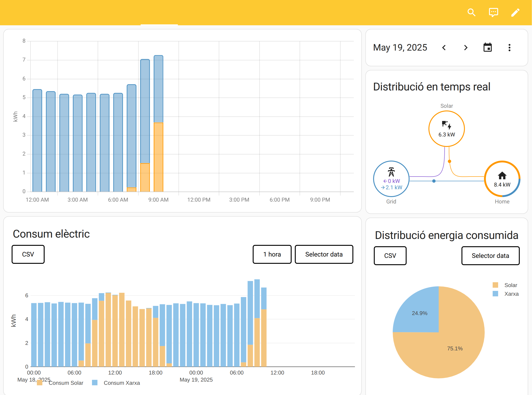
Task: Click the 75.1% solar pie slice
Action: tap(455, 348)
